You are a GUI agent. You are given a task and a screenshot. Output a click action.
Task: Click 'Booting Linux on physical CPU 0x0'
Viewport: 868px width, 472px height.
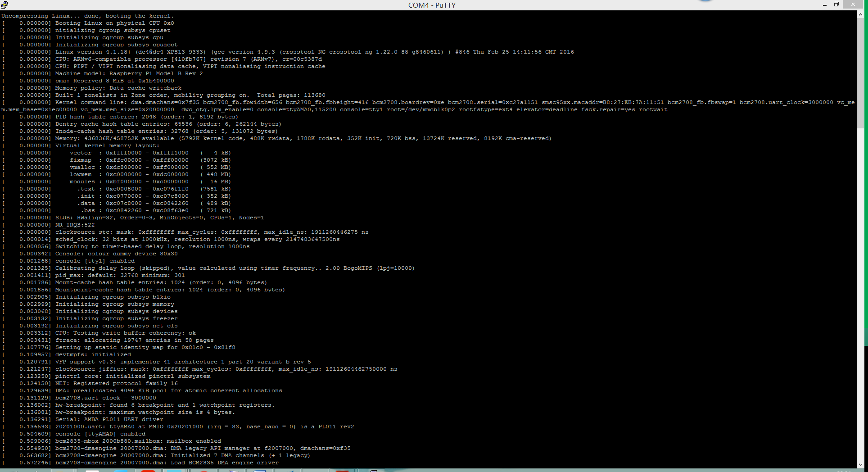(x=114, y=23)
